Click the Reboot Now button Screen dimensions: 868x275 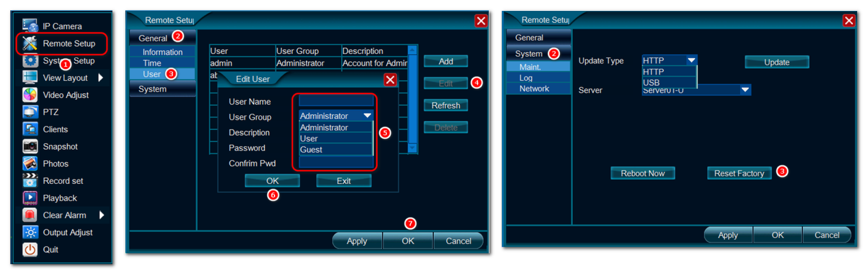click(642, 173)
